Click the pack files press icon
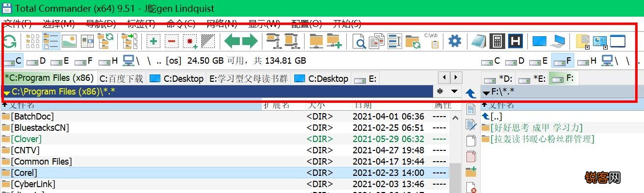The image size is (644, 193). pyautogui.click(x=273, y=41)
